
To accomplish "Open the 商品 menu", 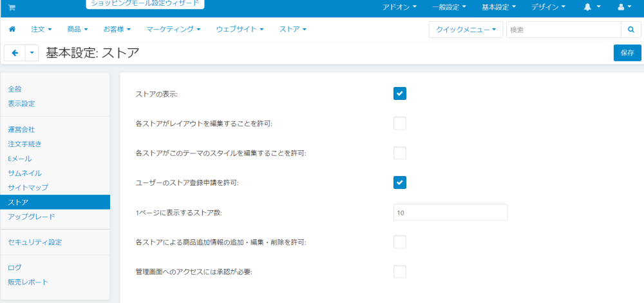I will pyautogui.click(x=80, y=30).
